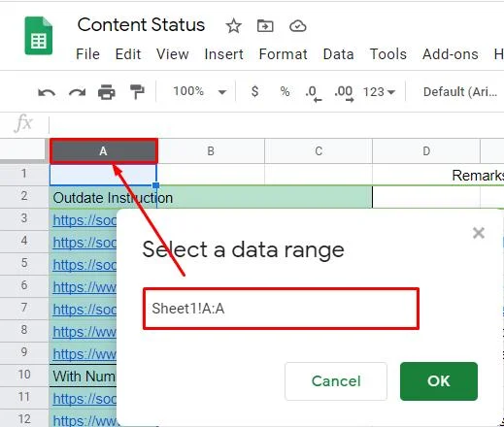Confirm the data range with OK

pyautogui.click(x=439, y=381)
